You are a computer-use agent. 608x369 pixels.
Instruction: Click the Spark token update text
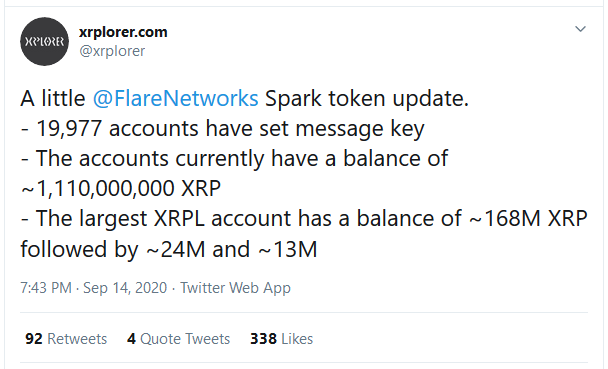[x=367, y=98]
